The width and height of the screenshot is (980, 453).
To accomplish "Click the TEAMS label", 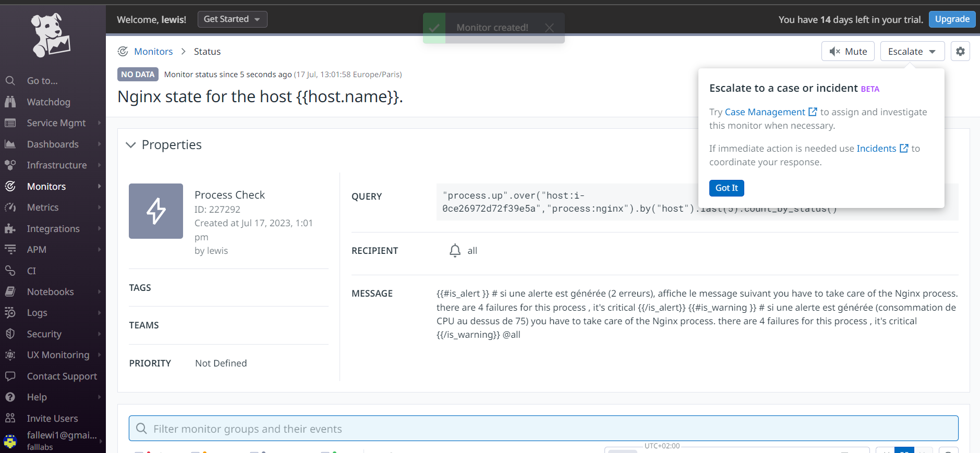I will [144, 325].
